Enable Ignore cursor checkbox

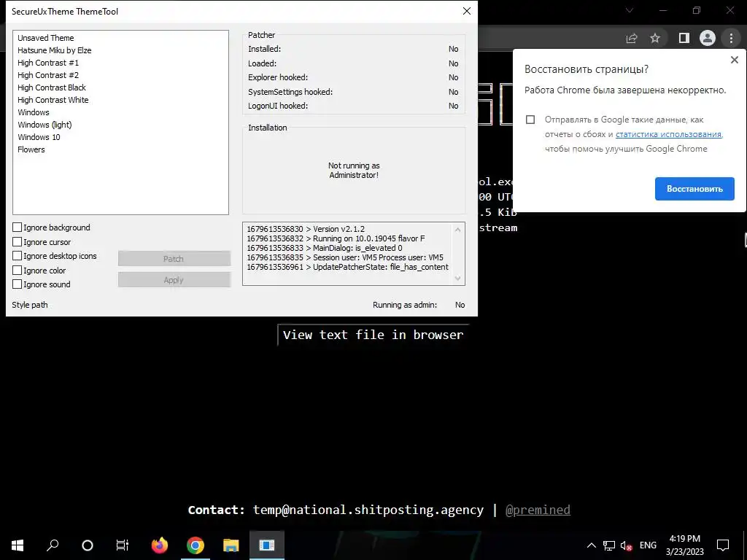[18, 242]
